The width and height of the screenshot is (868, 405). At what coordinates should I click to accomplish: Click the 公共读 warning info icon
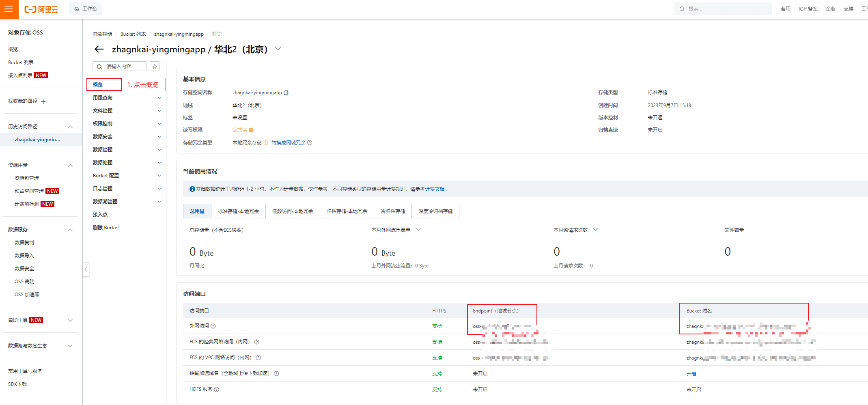(x=251, y=130)
